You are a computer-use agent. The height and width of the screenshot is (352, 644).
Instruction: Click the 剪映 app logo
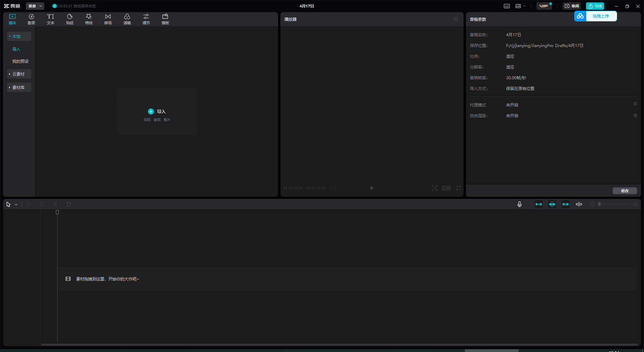click(x=12, y=6)
